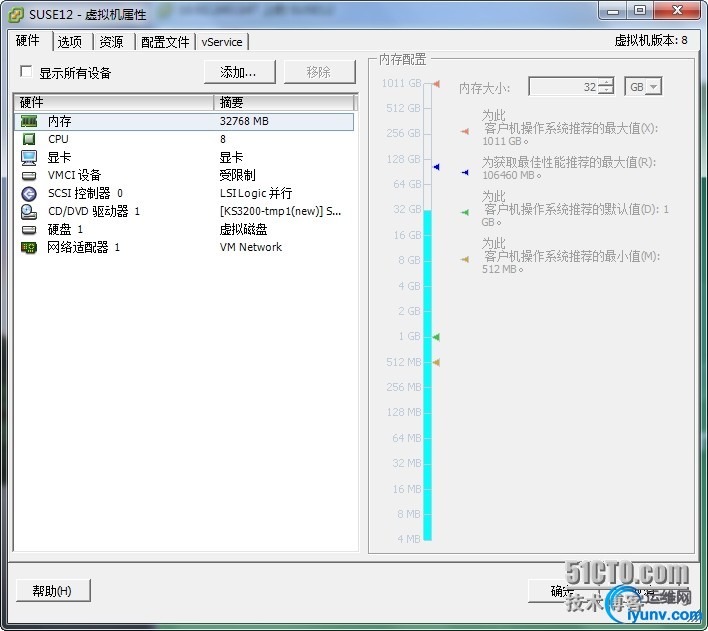Click the [KS3200-tmp1(new)] summary value
Screen dimensions: 708x631
[x=280, y=211]
